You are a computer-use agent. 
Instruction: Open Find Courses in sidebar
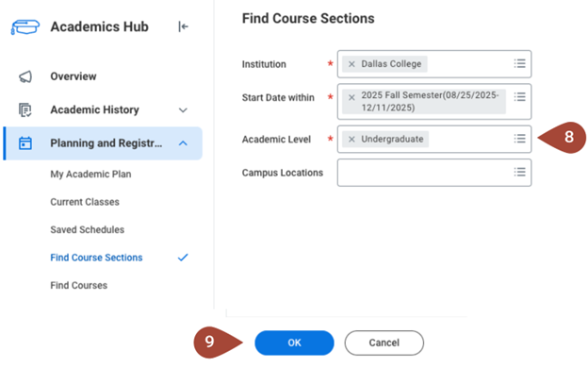(x=79, y=285)
